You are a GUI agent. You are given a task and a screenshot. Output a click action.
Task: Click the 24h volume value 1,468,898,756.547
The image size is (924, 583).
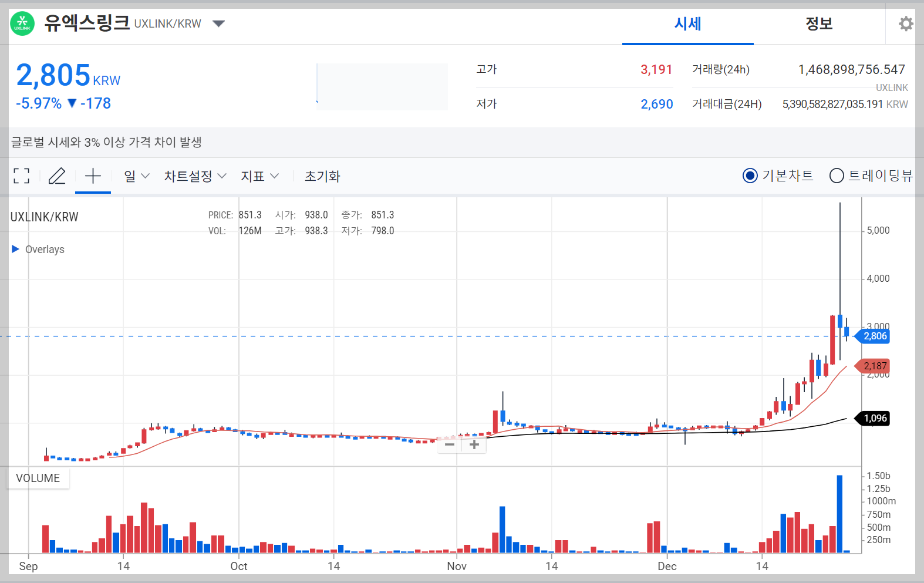coord(851,69)
